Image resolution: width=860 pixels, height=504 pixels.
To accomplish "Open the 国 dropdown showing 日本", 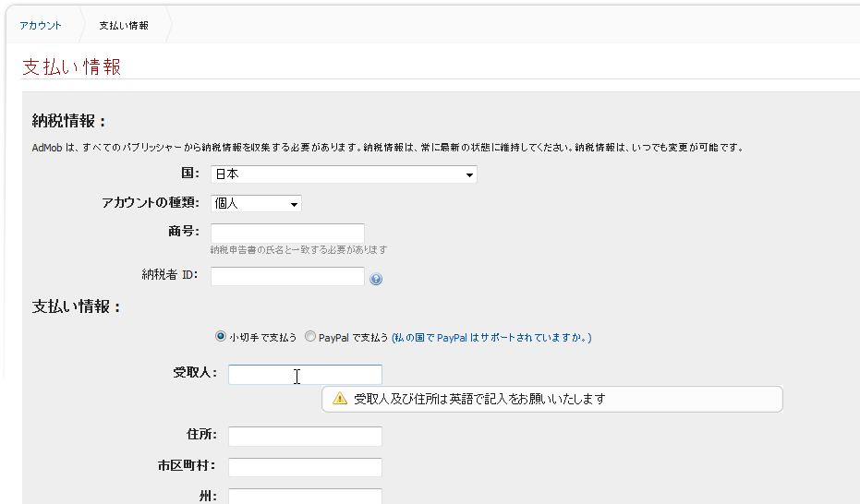I will 344,174.
